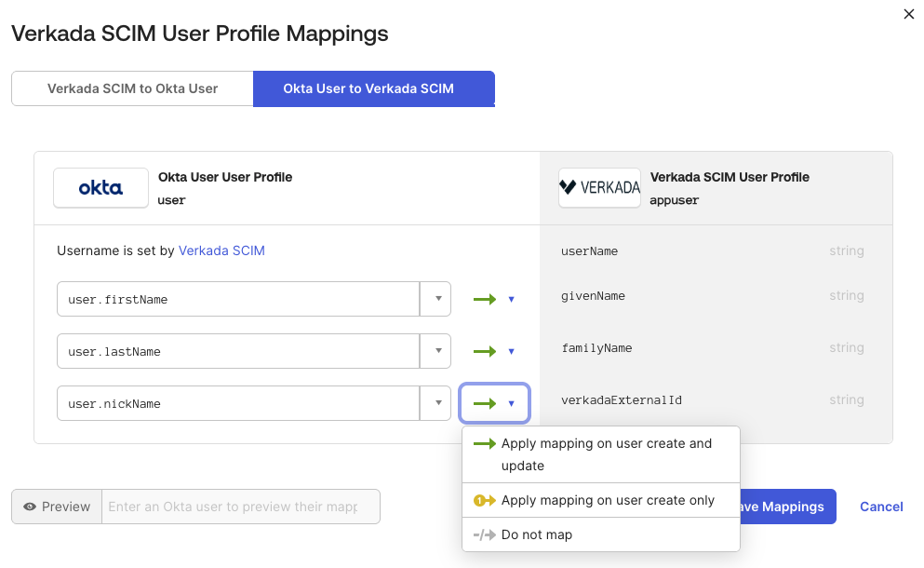Select the Do not map option
The height and width of the screenshot is (568, 924).
tap(536, 534)
